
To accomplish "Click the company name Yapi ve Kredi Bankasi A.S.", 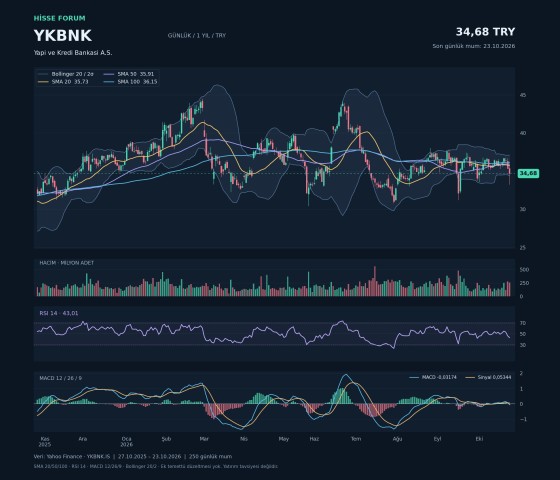I will click(73, 52).
